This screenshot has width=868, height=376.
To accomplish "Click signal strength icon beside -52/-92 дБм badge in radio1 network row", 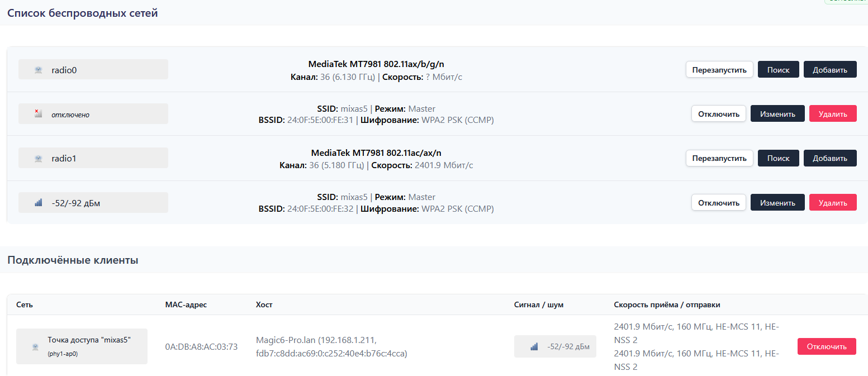I will point(38,203).
